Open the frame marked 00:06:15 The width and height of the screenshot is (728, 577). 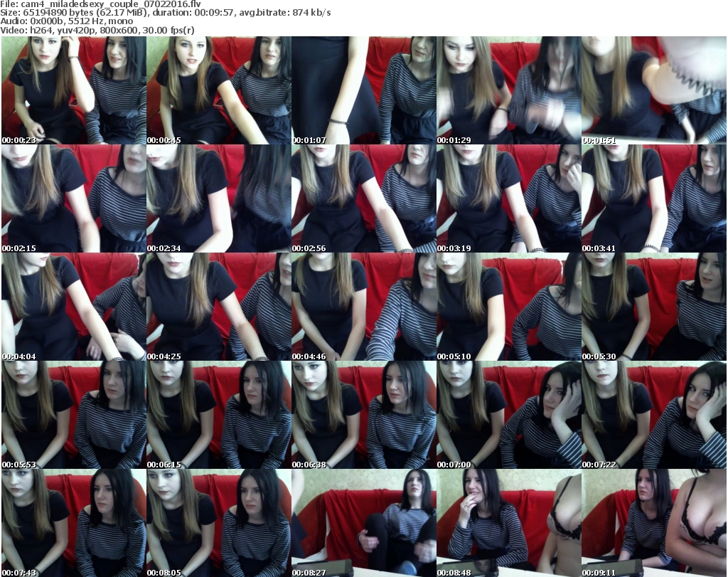(x=219, y=415)
